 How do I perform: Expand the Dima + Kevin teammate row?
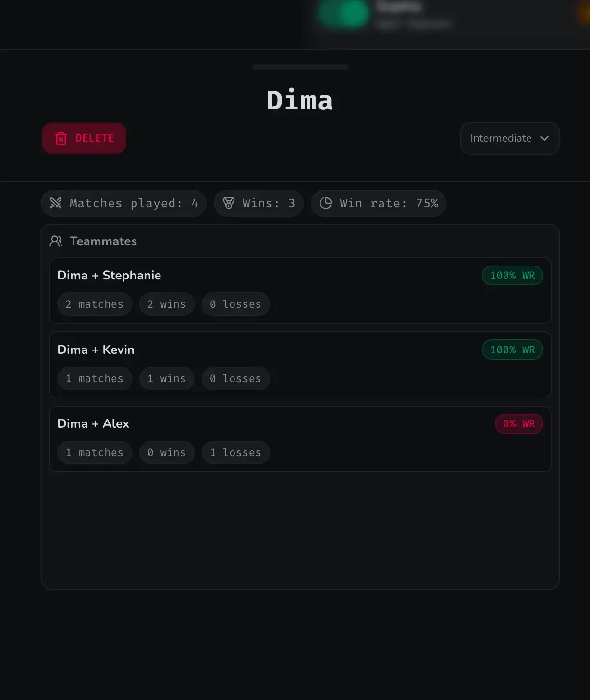coord(300,365)
